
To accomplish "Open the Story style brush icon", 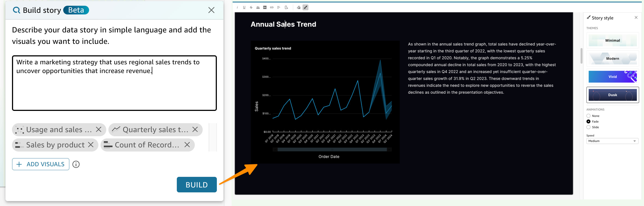I will pyautogui.click(x=305, y=7).
